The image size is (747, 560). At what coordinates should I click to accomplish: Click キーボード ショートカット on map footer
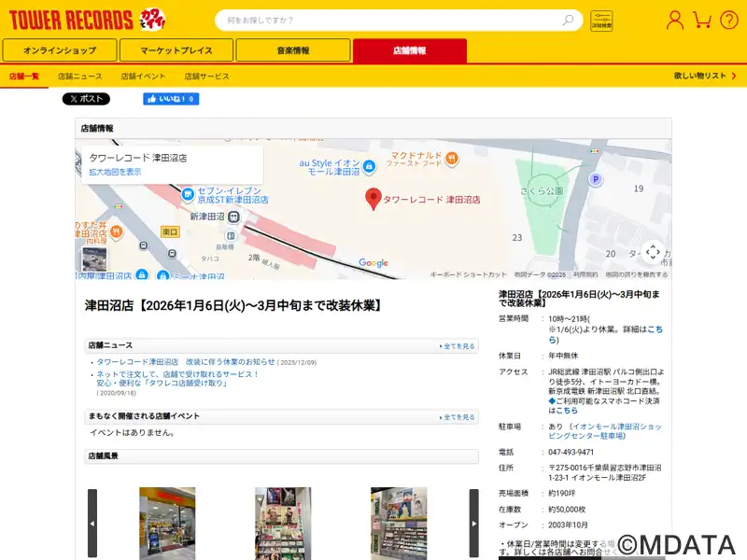click(469, 274)
